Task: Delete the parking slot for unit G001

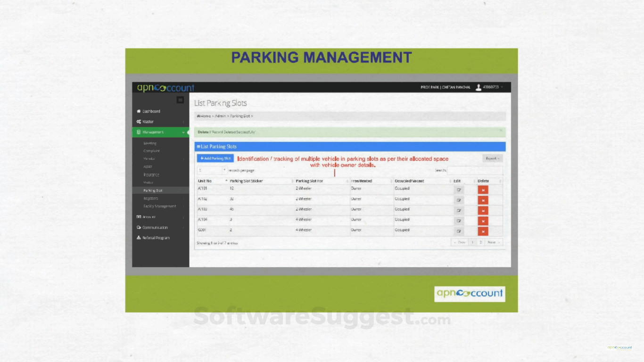Action: pyautogui.click(x=483, y=231)
